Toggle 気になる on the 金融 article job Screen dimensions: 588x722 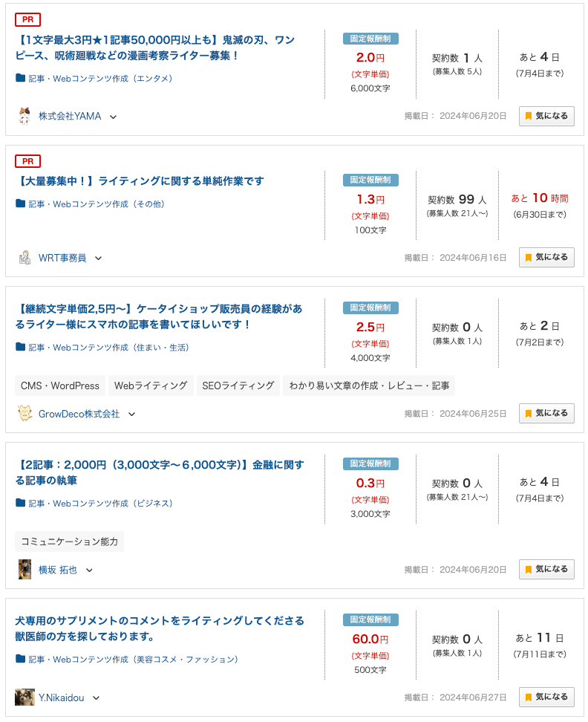coord(546,569)
